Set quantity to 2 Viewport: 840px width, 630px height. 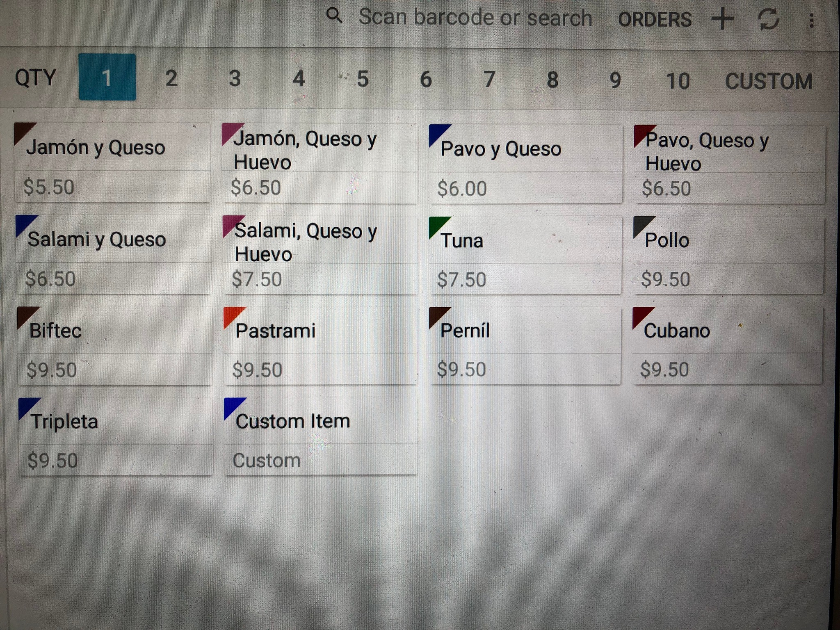[x=171, y=78]
